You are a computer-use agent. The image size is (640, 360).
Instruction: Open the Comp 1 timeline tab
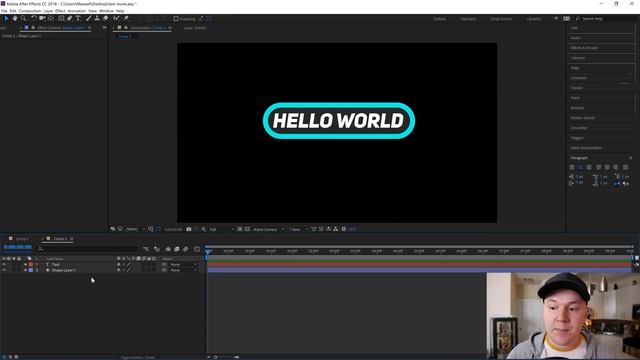(22, 239)
